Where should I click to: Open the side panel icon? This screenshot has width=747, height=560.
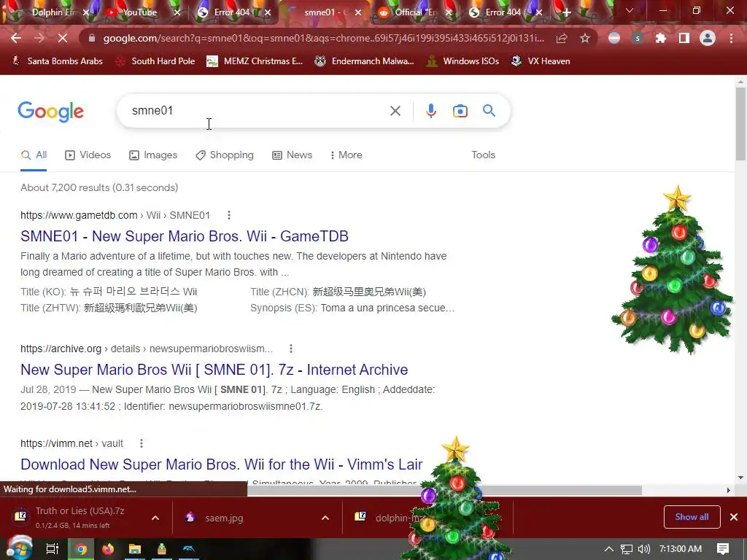[684, 38]
